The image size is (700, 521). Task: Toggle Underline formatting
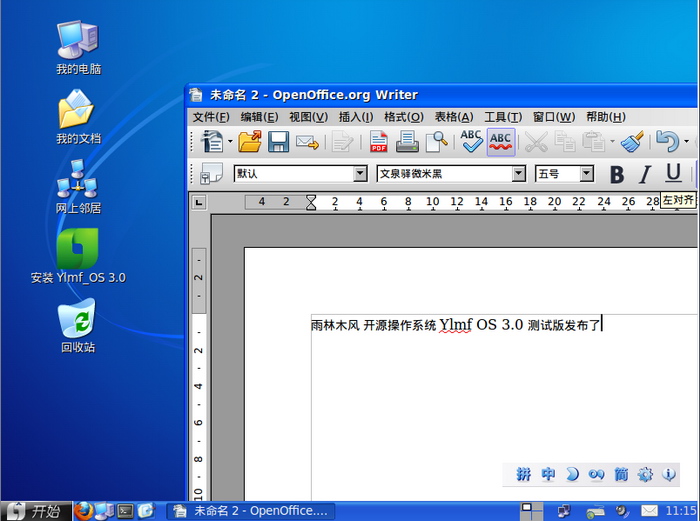(x=673, y=174)
